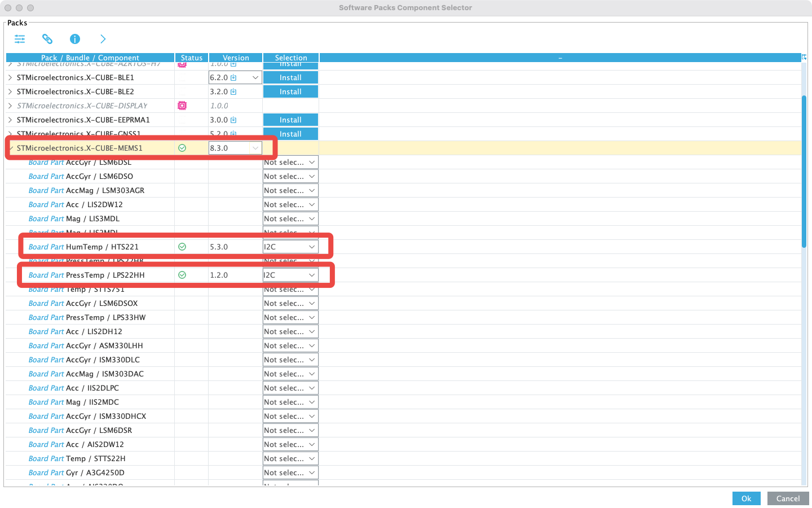Click the download icon beside version 3.2.0

click(233, 91)
